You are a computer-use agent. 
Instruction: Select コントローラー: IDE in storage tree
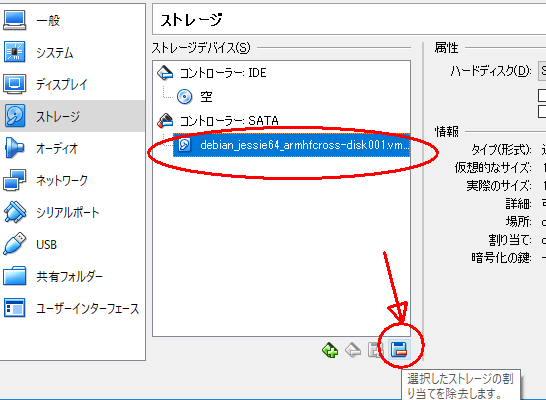click(223, 73)
